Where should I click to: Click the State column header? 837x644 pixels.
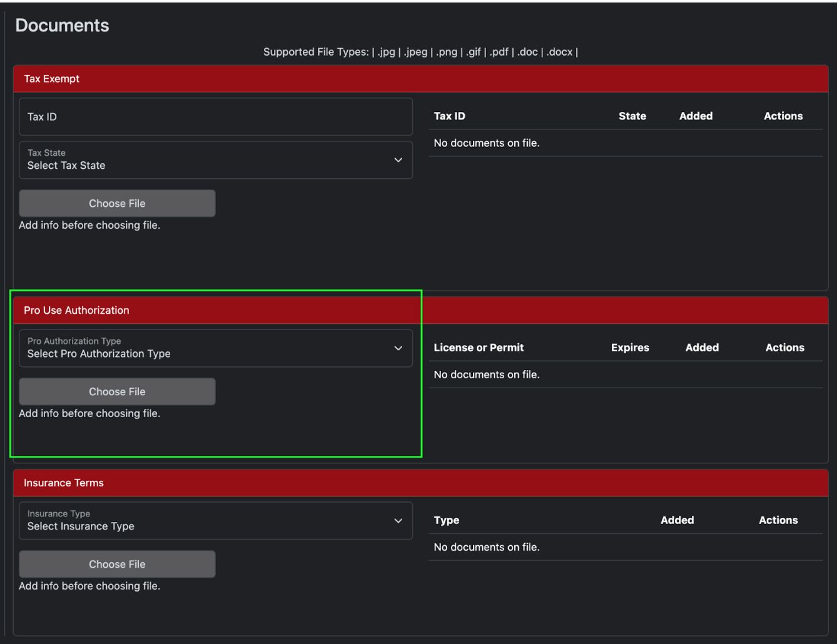[632, 116]
